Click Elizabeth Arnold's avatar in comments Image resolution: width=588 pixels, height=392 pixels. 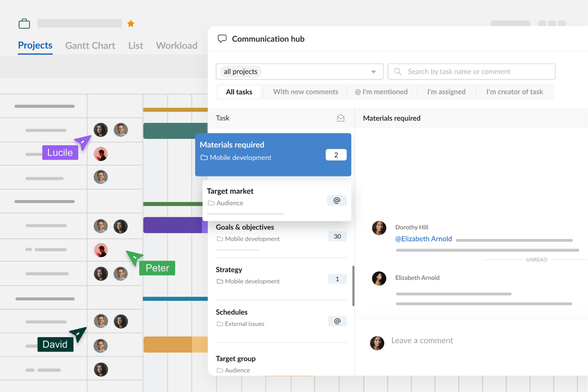point(379,278)
